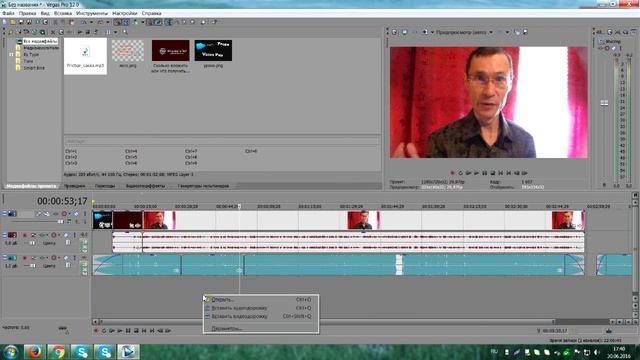The height and width of the screenshot is (360, 640).
Task: Open the preview Overlays dropdown arrow
Action: tap(507, 32)
